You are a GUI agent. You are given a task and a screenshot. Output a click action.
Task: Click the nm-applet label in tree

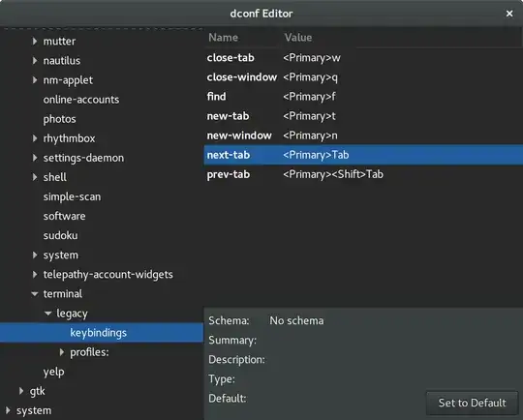pos(68,80)
